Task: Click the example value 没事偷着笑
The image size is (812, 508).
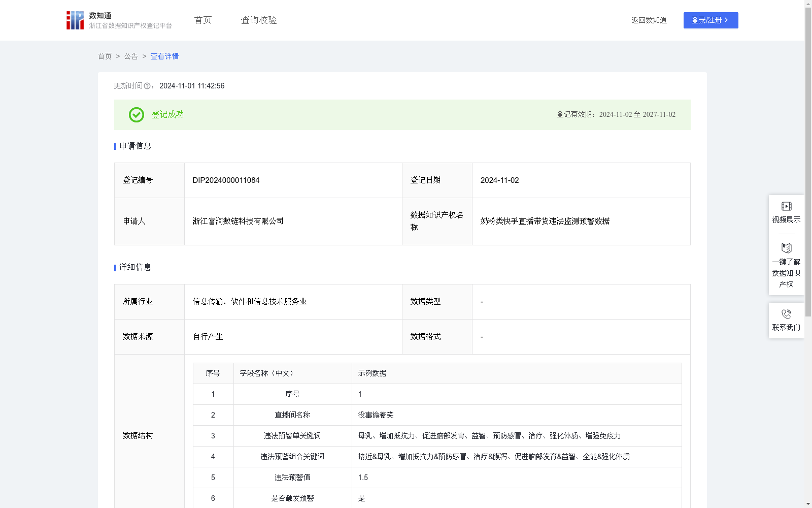Action: pyautogui.click(x=376, y=415)
